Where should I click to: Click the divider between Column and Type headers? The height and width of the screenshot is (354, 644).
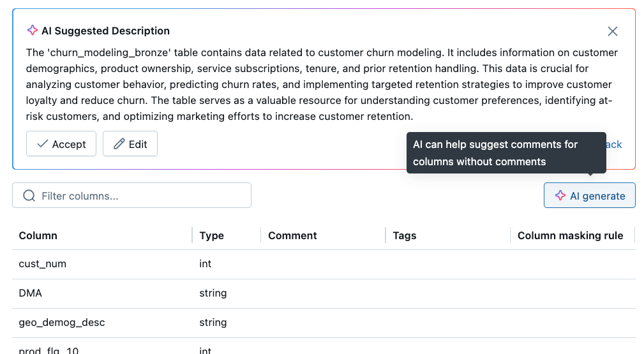click(192, 235)
